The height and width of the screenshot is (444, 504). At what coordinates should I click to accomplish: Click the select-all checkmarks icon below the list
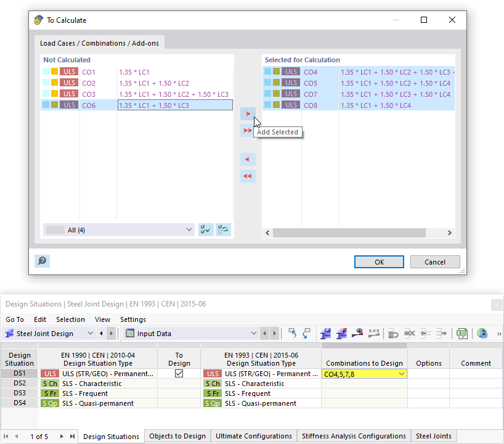pos(205,229)
